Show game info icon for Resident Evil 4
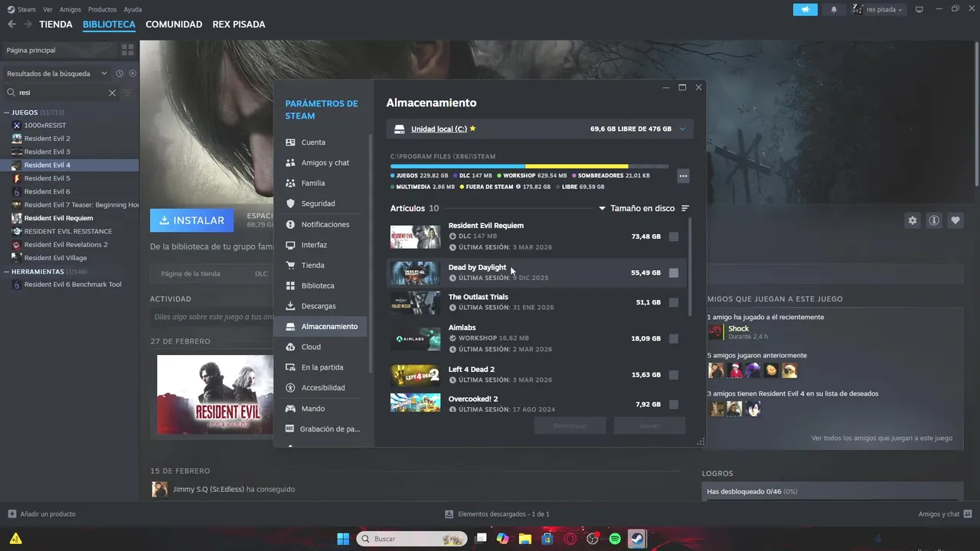 click(x=934, y=220)
